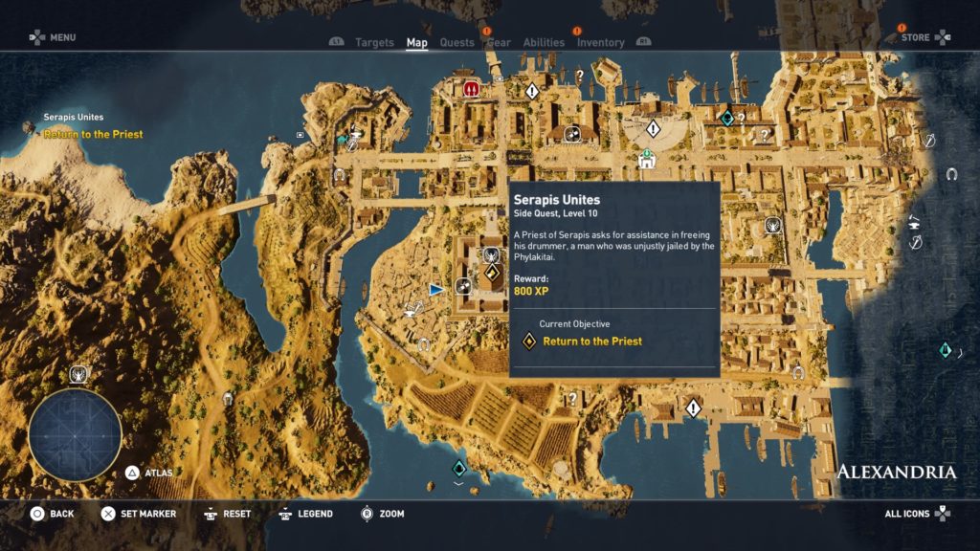Open the Quests tab

[457, 42]
